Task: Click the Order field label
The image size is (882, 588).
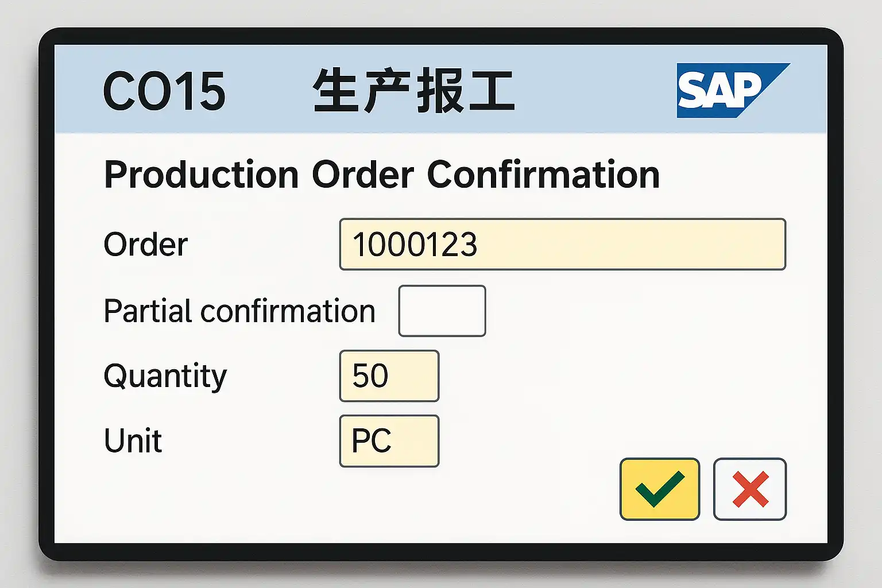Action: (146, 245)
